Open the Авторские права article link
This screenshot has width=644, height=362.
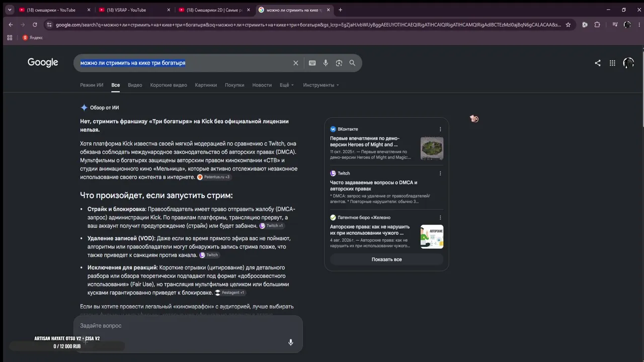[370, 230]
